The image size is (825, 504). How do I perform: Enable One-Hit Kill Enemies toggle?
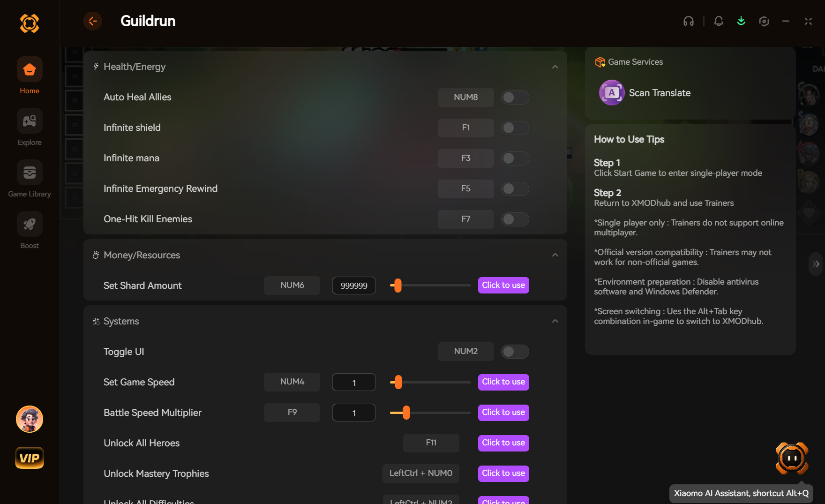coord(515,219)
